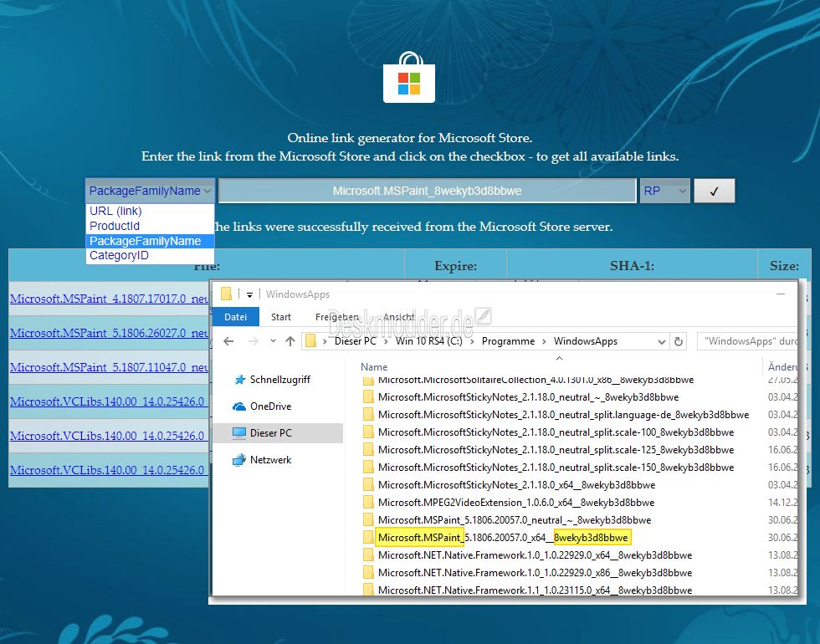Select URL (link) from the list
This screenshot has width=820, height=644.
point(115,211)
